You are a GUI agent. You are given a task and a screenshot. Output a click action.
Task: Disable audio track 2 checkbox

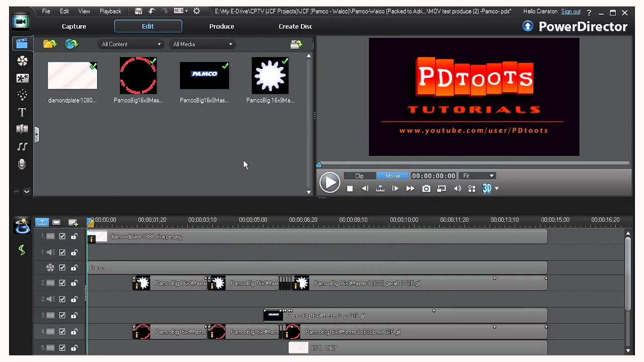62,299
